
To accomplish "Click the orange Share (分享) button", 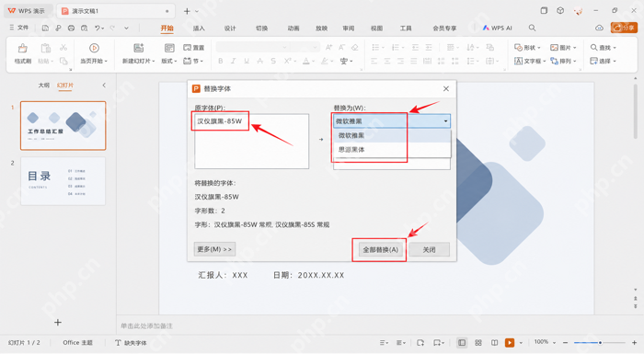I will click(624, 28).
